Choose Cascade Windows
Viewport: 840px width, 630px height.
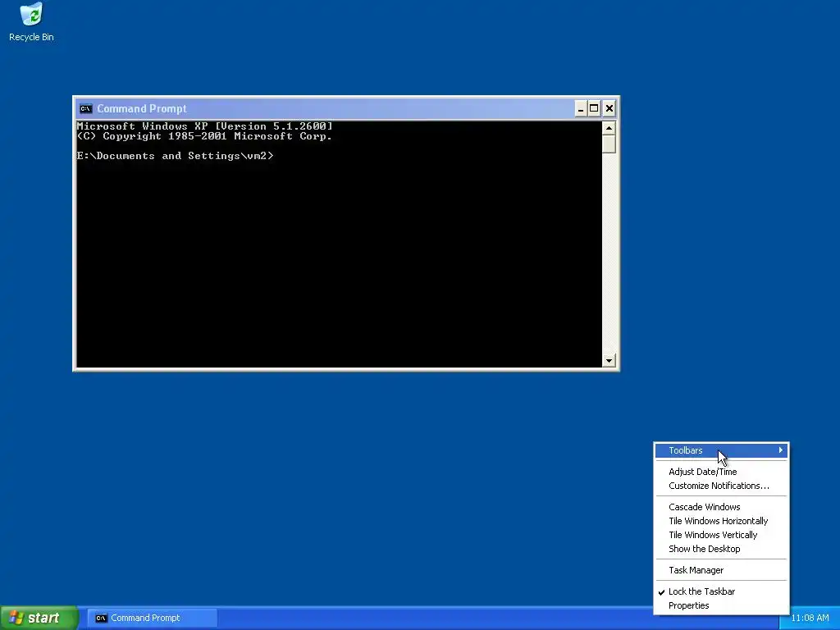(x=721, y=507)
